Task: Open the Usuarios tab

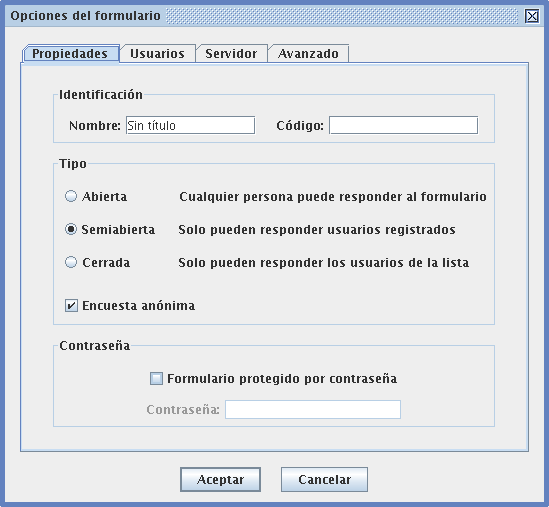Action: coord(158,54)
